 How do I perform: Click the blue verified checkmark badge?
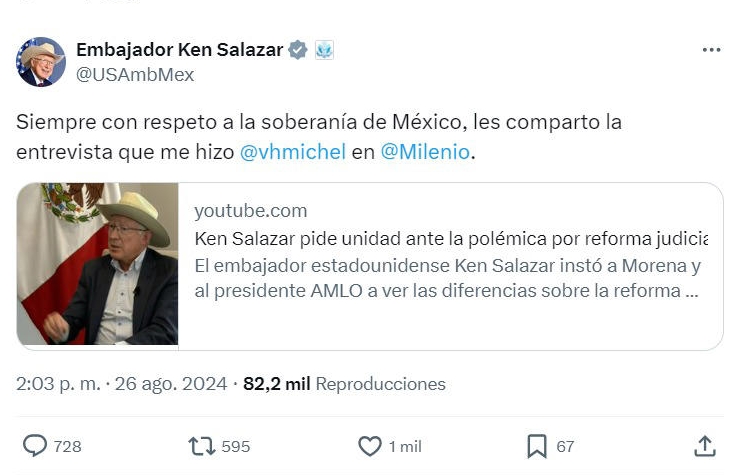(x=298, y=50)
